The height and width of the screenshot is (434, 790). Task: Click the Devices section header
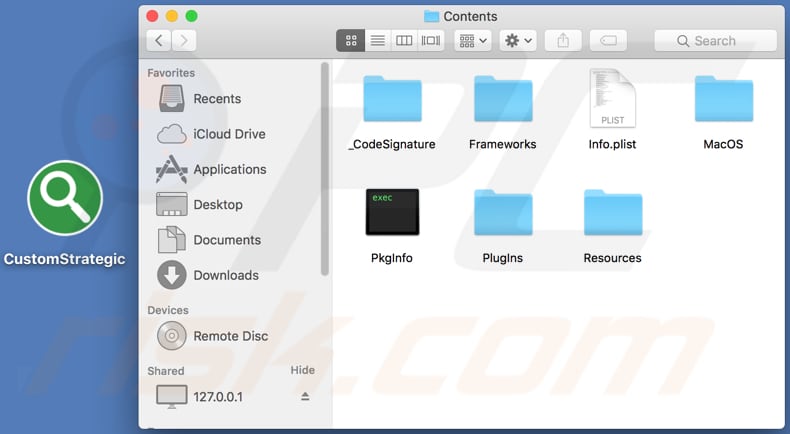168,310
